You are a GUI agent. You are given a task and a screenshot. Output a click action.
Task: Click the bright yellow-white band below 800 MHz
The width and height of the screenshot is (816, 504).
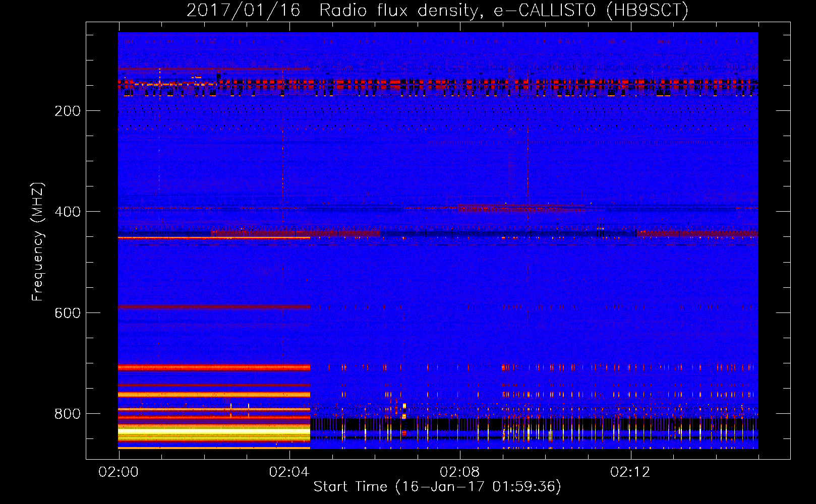click(214, 432)
